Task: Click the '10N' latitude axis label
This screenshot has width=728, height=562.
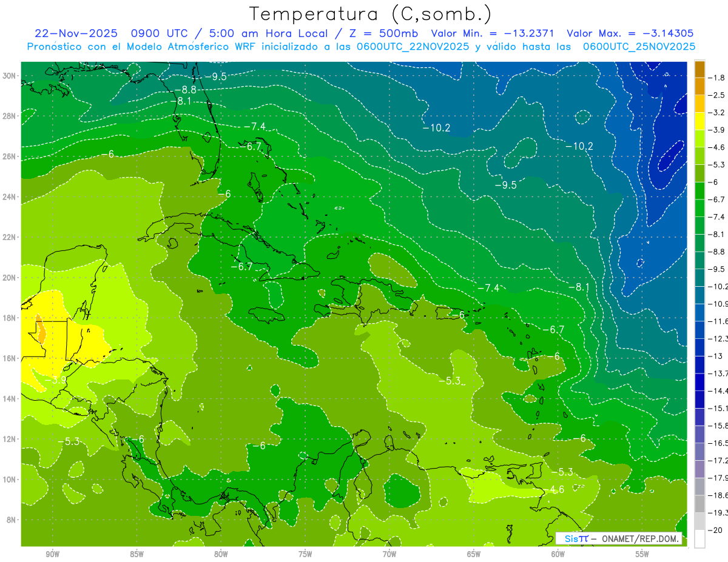Action: [x=8, y=480]
